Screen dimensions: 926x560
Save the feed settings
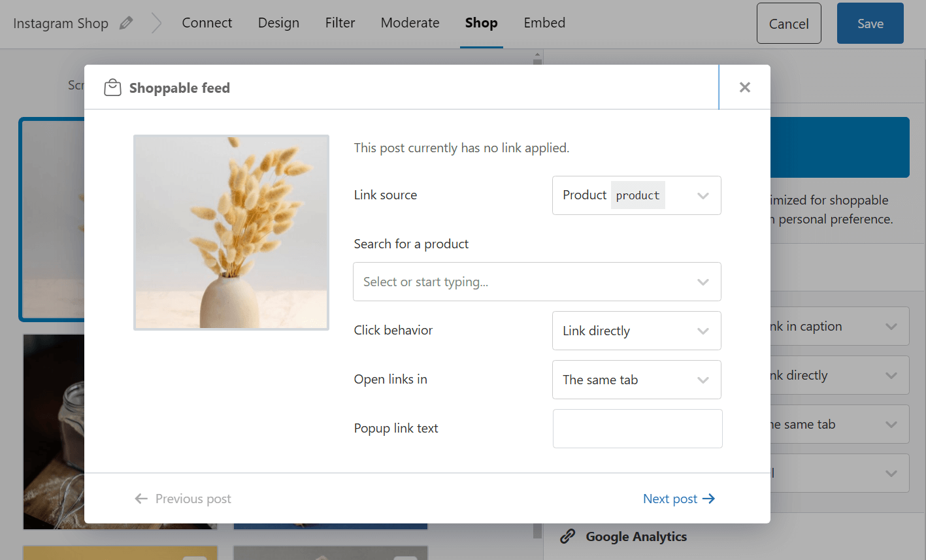[x=870, y=23]
